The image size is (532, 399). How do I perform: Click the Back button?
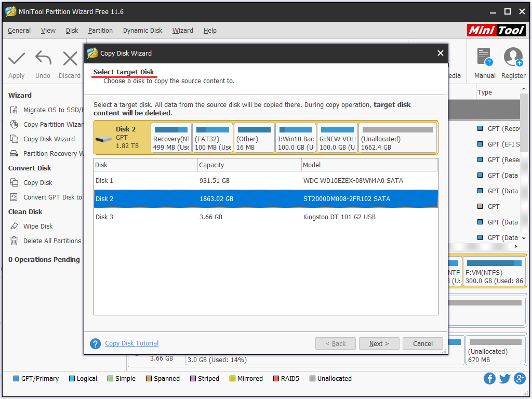pos(336,344)
